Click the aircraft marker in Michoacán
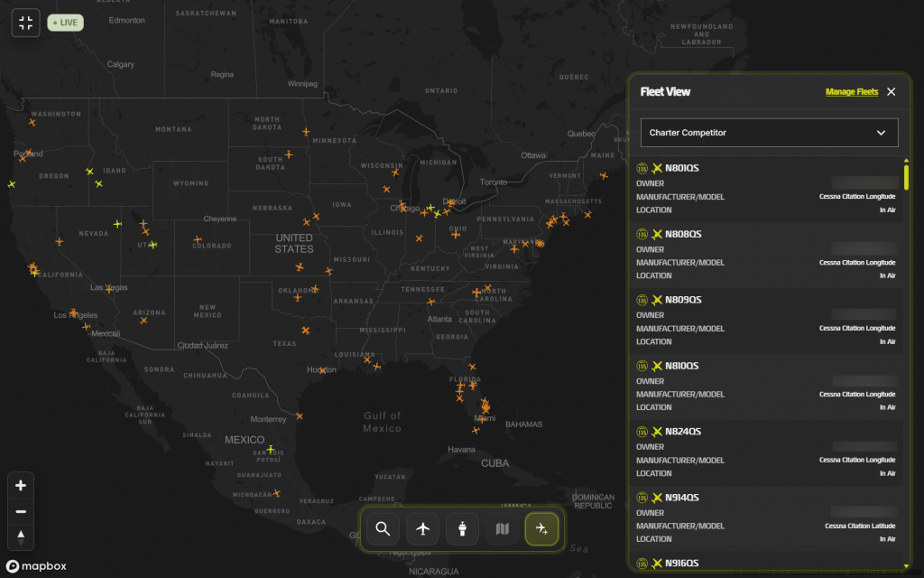This screenshot has width=924, height=578. [276, 493]
